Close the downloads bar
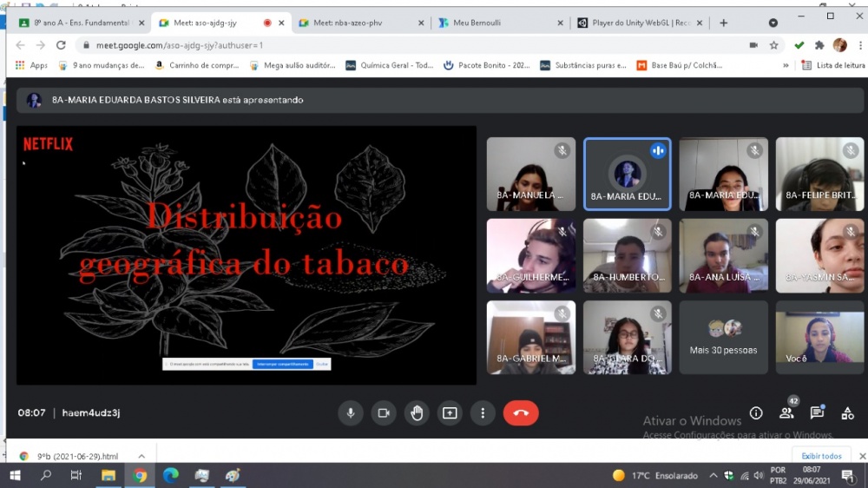 (x=862, y=457)
